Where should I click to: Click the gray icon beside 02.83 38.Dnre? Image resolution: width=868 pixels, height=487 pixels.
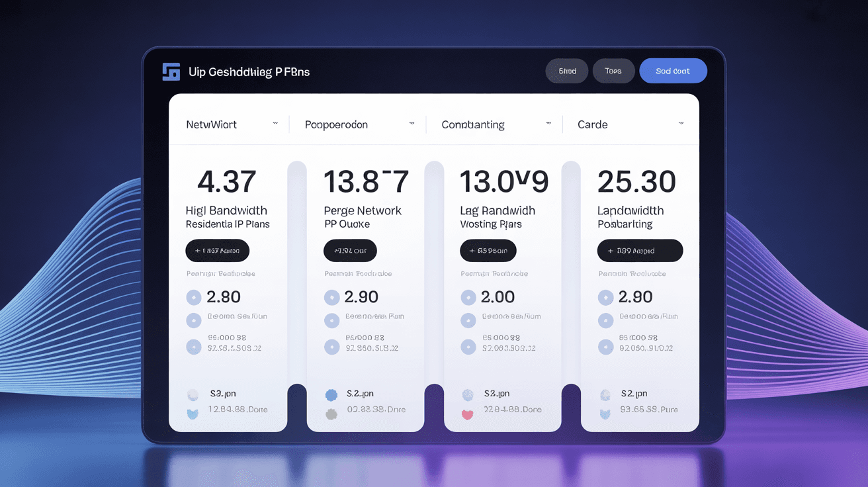[331, 414]
